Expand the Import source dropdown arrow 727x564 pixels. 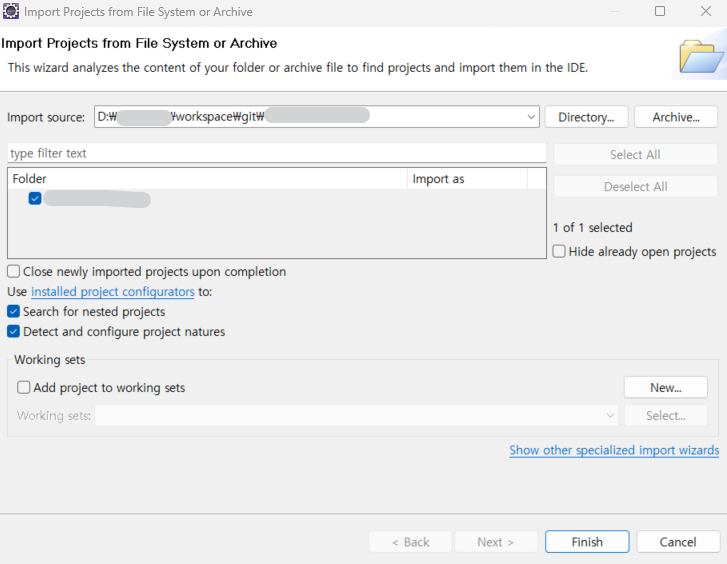coord(531,117)
